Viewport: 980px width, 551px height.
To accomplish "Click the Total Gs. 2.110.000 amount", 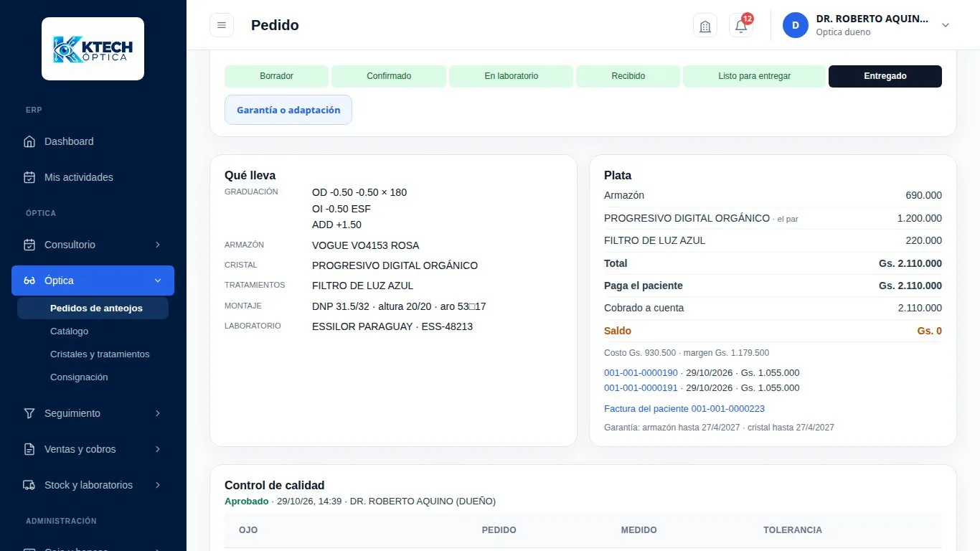I will pos(910,263).
